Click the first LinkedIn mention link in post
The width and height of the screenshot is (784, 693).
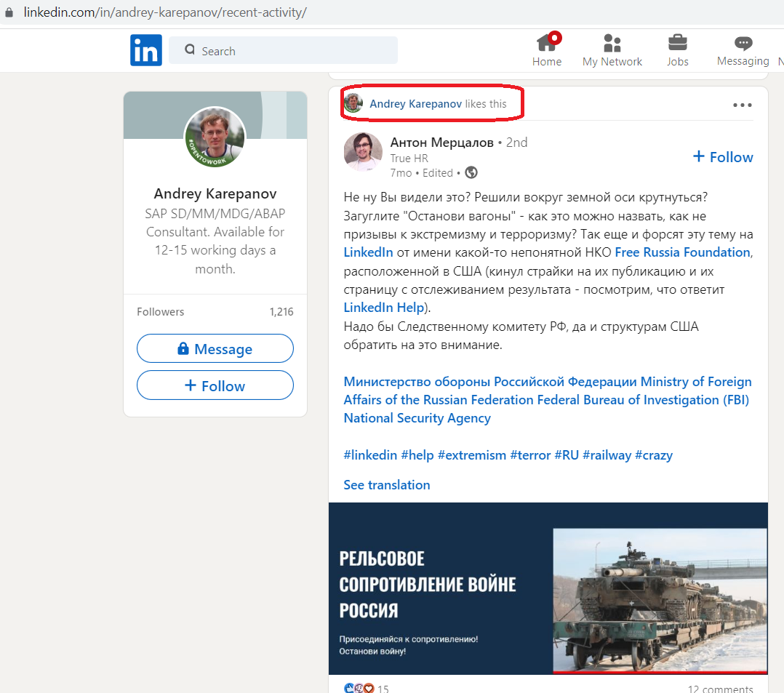(368, 252)
